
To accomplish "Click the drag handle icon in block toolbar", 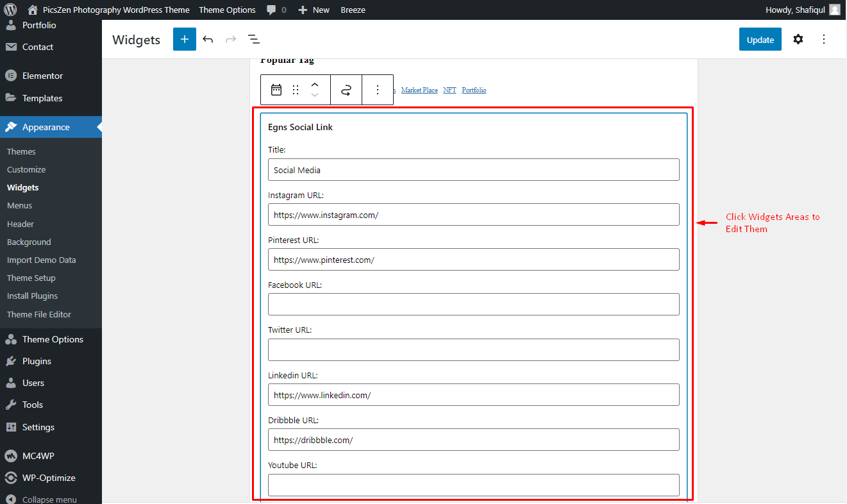I will click(296, 90).
